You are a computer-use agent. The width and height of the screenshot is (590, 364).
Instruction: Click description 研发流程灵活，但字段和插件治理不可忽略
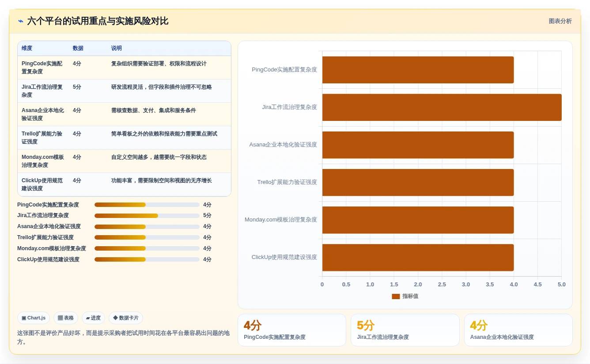point(162,87)
